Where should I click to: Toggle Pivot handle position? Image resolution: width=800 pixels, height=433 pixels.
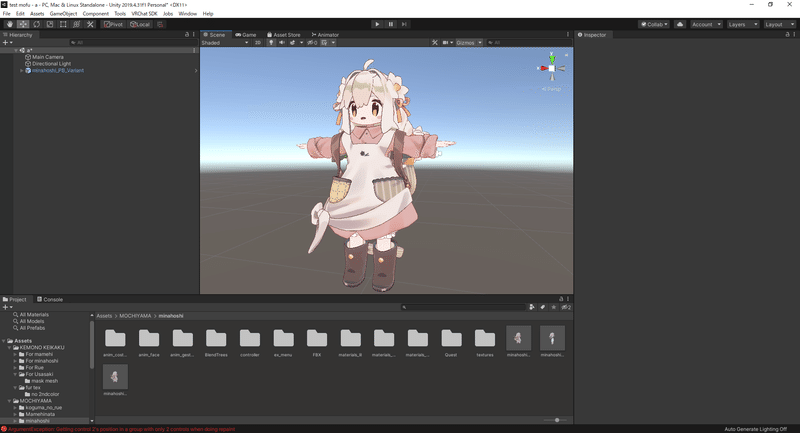click(113, 24)
